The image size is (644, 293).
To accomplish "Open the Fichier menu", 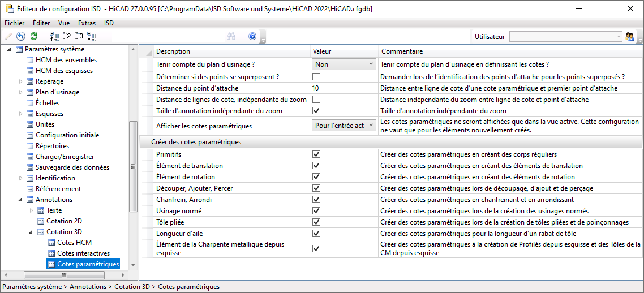I will (14, 23).
